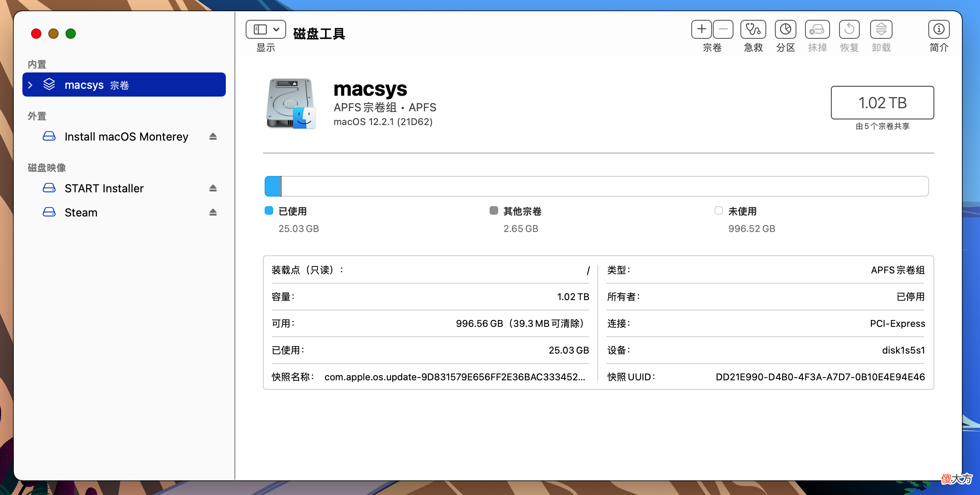Click the Restore (恢复) arrow icon

849,29
